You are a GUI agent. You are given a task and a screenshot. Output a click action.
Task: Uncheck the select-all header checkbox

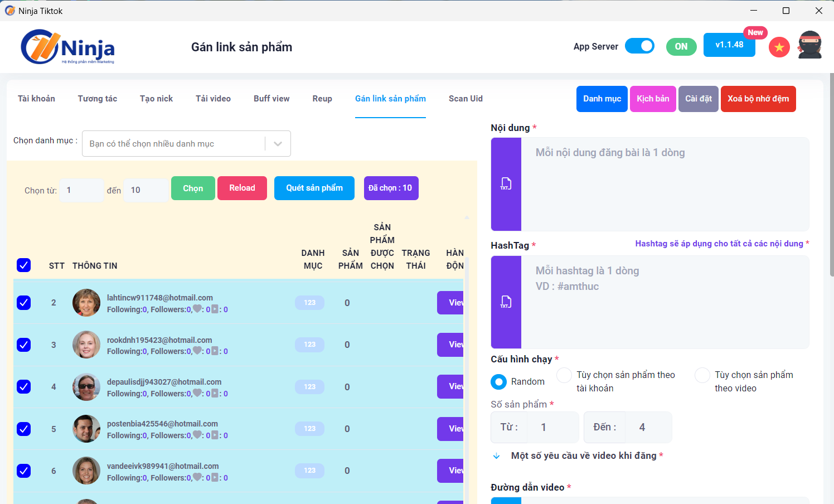click(x=24, y=265)
